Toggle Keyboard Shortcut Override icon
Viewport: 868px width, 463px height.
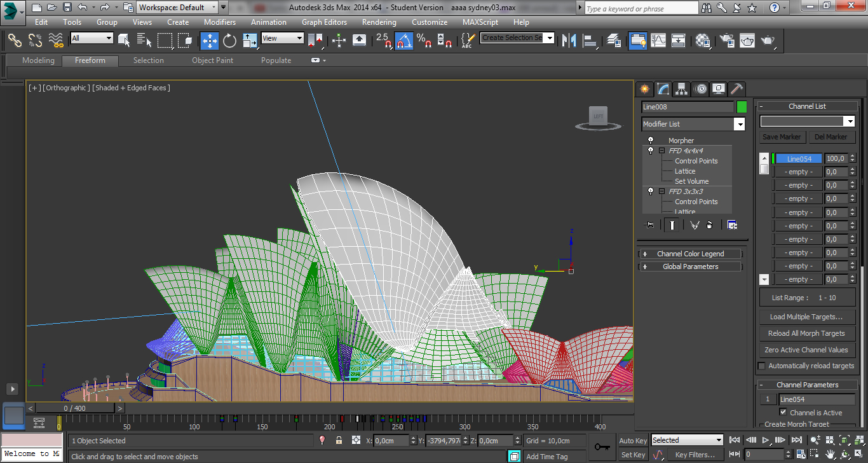(360, 41)
